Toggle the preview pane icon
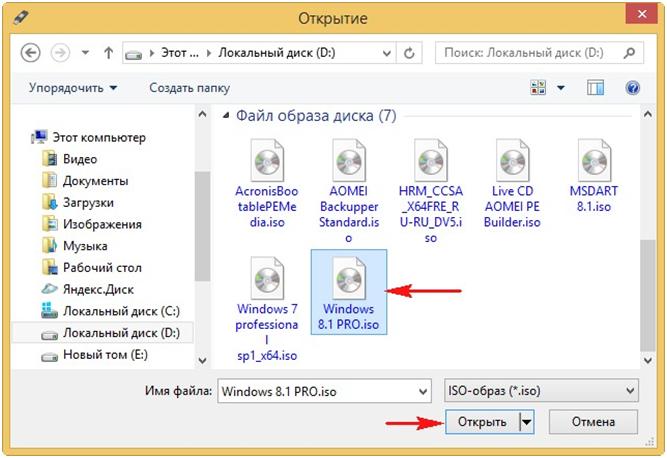 [x=595, y=88]
